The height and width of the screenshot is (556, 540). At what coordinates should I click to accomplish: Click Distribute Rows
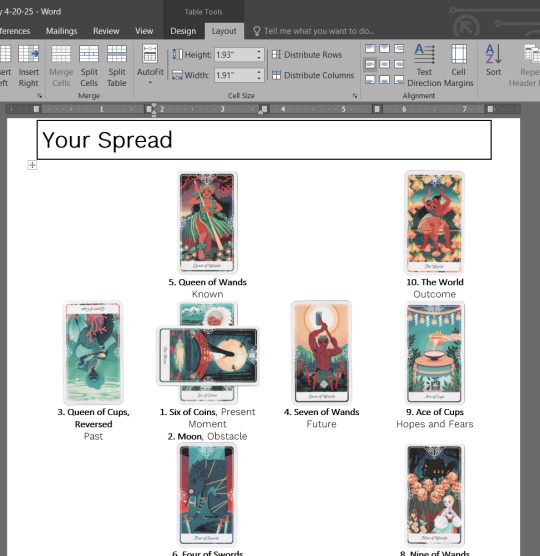(307, 55)
